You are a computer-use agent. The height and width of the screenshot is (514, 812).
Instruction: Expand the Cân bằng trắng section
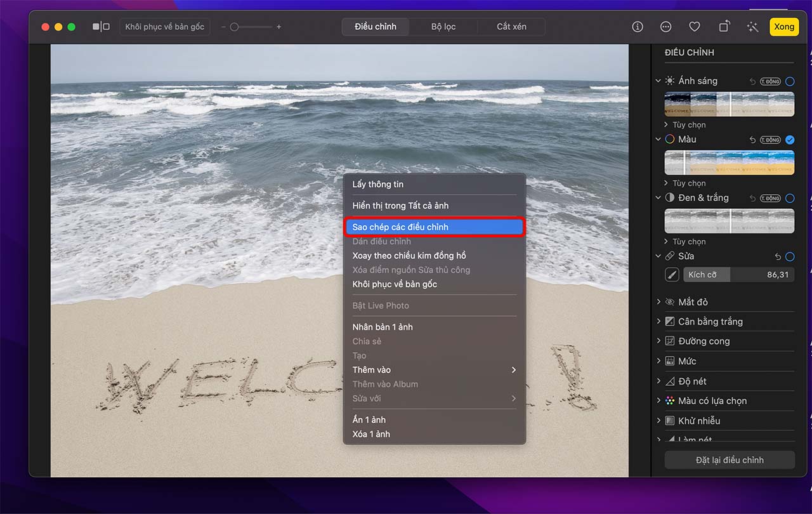click(x=658, y=322)
